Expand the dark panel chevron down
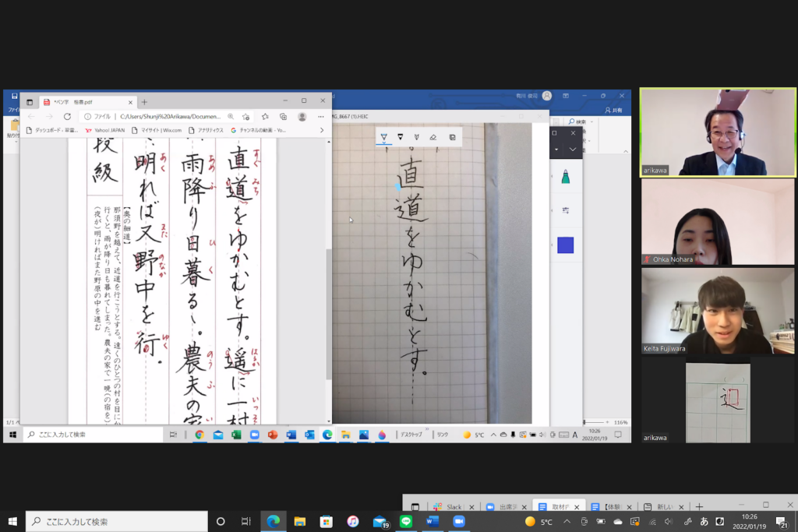798x532 pixels. [573, 149]
